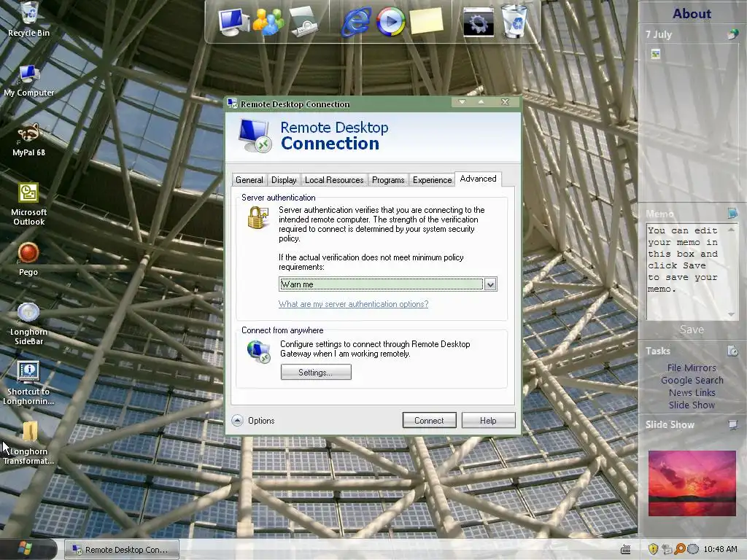This screenshot has height=560, width=747.
Task: Launch Internet Explorer from top dock
Action: 356,22
